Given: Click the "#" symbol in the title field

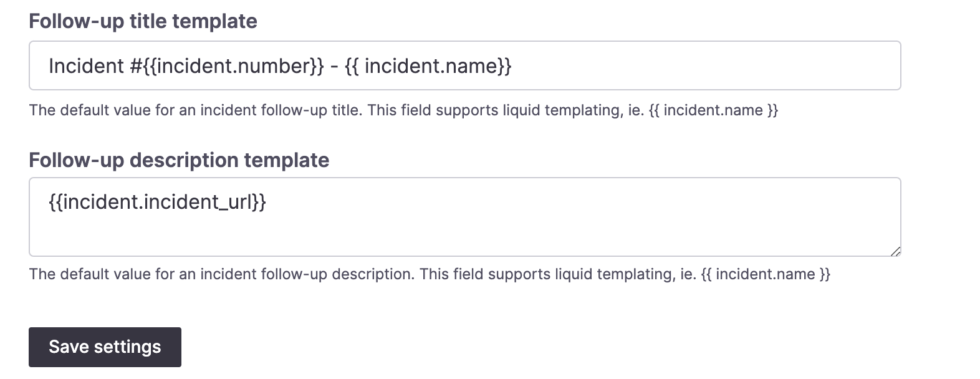Looking at the screenshot, I should (136, 65).
